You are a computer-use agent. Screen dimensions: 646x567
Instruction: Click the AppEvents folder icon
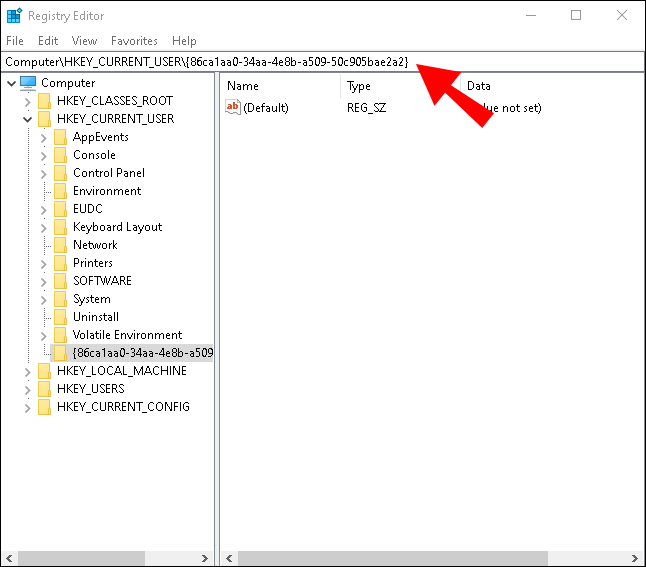coord(61,137)
